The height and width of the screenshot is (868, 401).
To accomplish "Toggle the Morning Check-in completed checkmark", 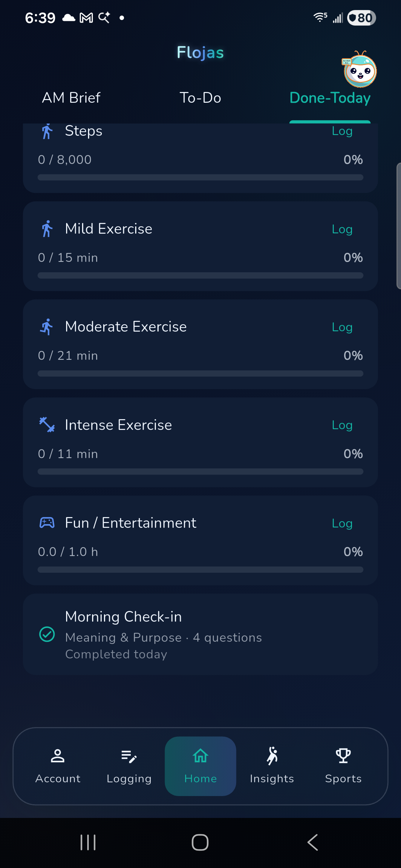I will point(47,634).
